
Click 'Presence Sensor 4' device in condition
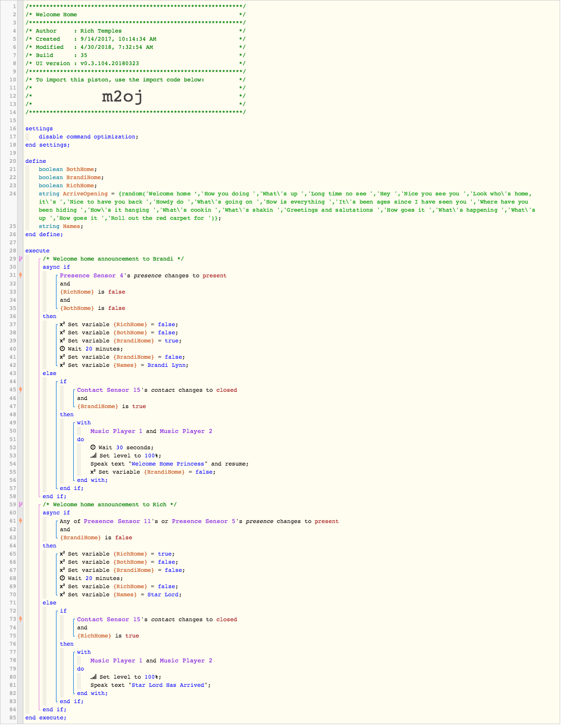point(92,275)
